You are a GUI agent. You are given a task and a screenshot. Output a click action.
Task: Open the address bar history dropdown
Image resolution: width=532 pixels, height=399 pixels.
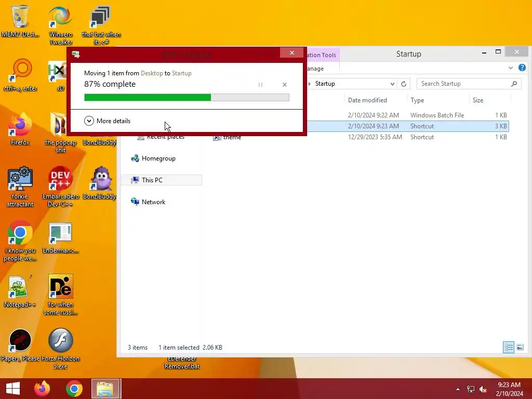[x=392, y=84]
